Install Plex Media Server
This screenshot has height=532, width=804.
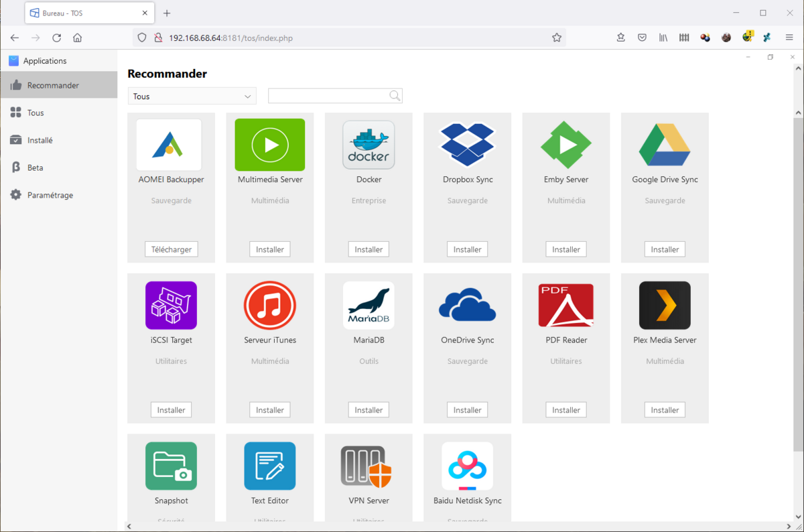665,410
